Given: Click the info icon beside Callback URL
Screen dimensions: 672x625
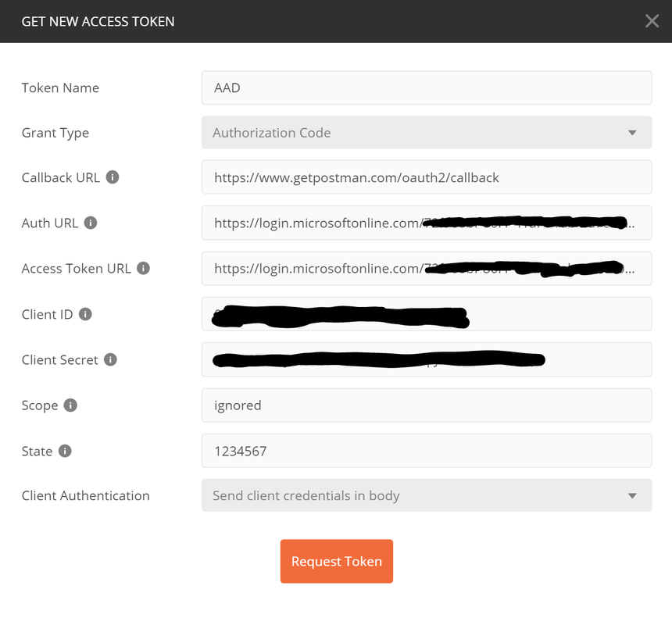Looking at the screenshot, I should pos(113,177).
